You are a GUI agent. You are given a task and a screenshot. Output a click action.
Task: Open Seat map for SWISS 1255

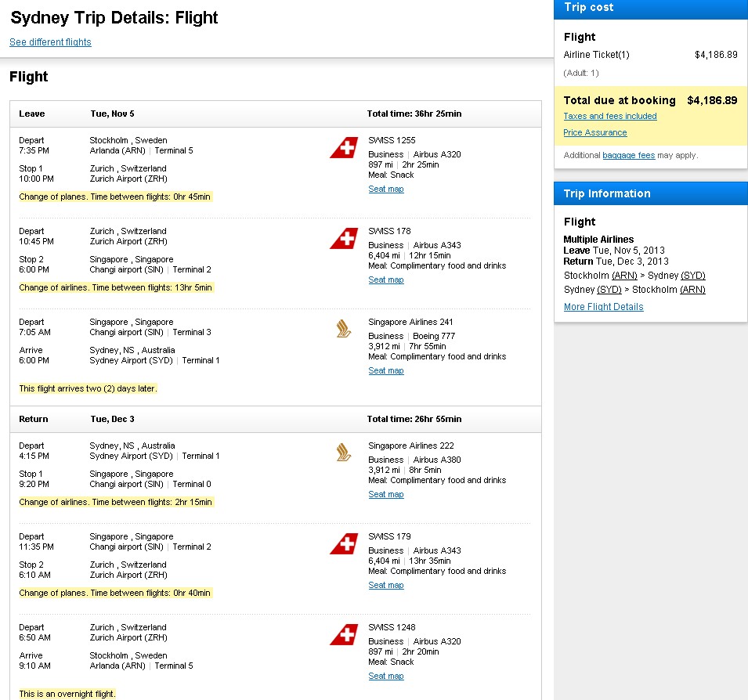[x=386, y=189]
